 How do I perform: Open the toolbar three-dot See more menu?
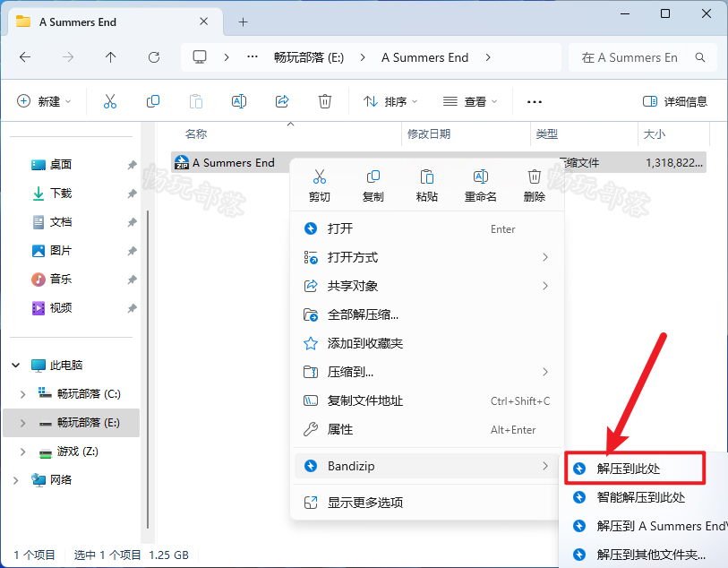[535, 102]
